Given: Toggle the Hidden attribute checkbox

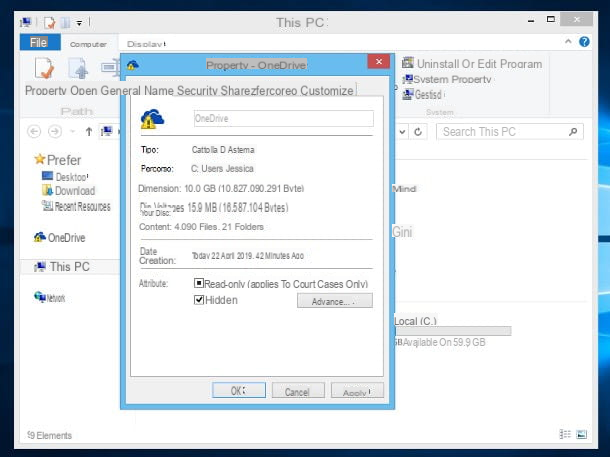Looking at the screenshot, I should pos(199,299).
